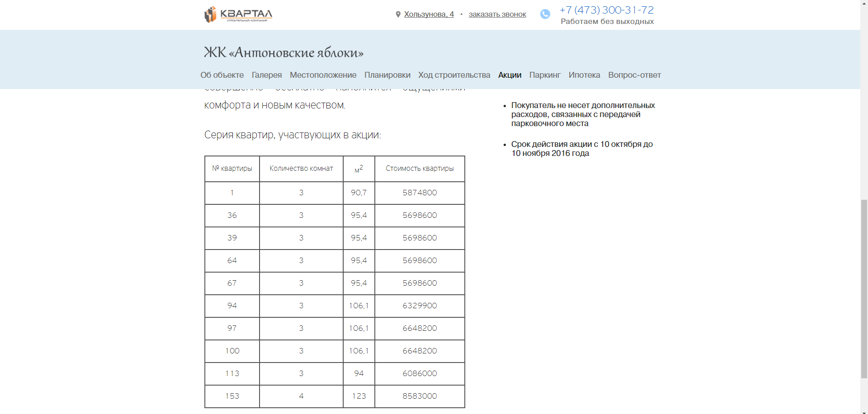This screenshot has height=414, width=868.
Task: Click the price 8583000 cell
Action: coord(420,396)
